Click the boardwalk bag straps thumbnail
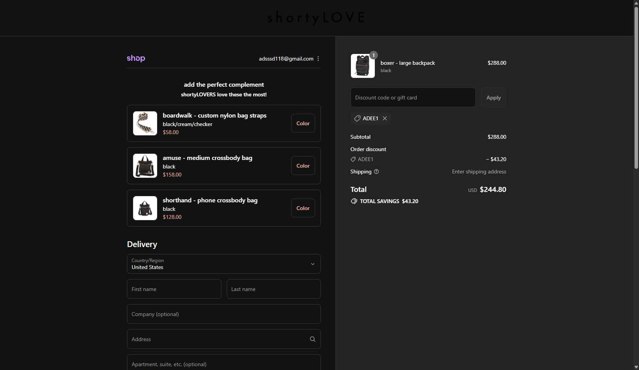 tap(145, 123)
